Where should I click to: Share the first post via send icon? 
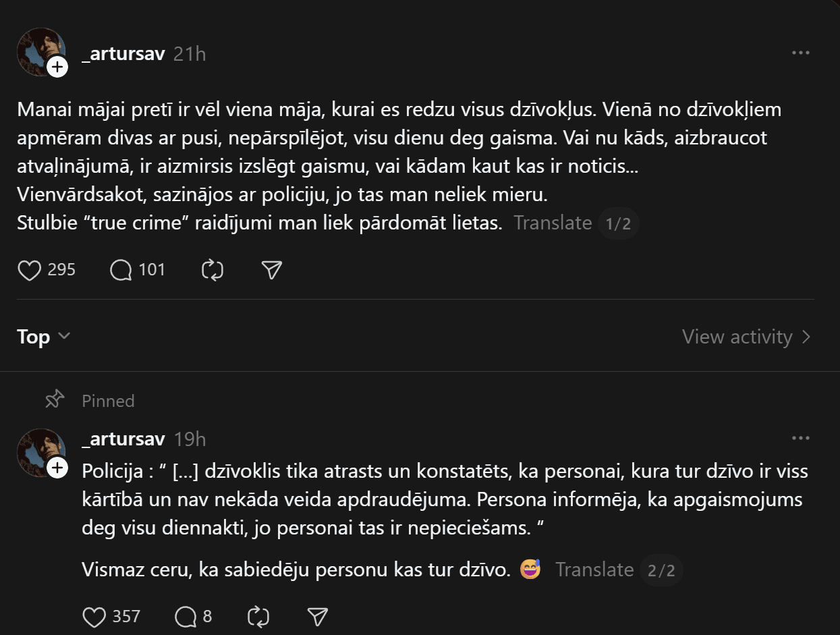[271, 271]
